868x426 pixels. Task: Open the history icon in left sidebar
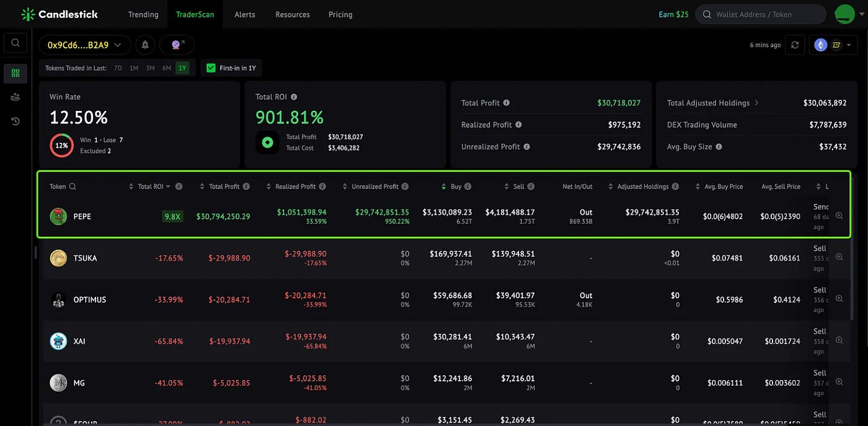15,121
